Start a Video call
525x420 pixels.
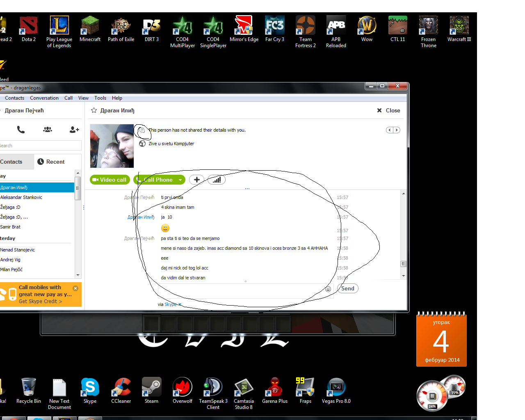pos(110,180)
